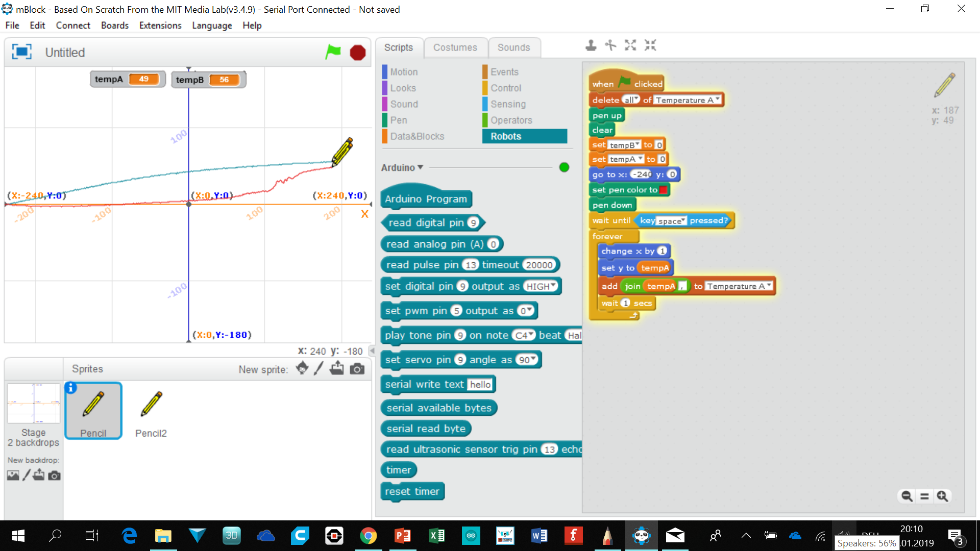Open servo angle 90 dropdown
The image size is (980, 551).
[527, 360]
